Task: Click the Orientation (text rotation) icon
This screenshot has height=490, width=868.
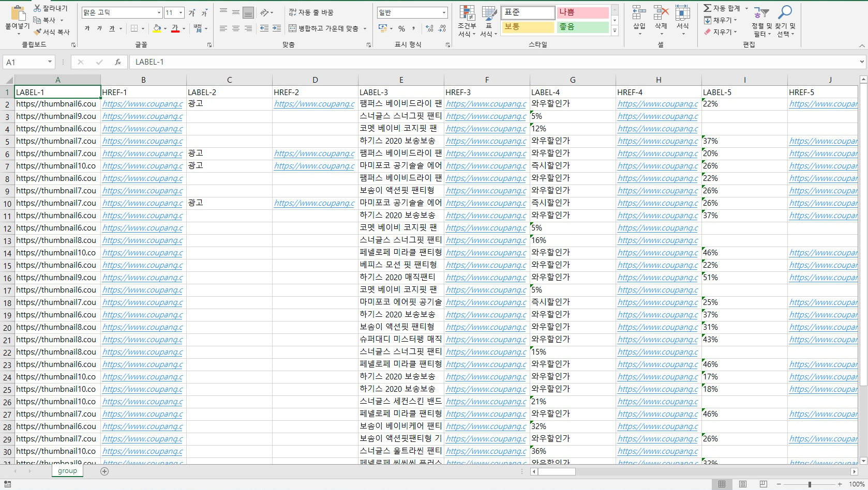Action: pos(264,12)
